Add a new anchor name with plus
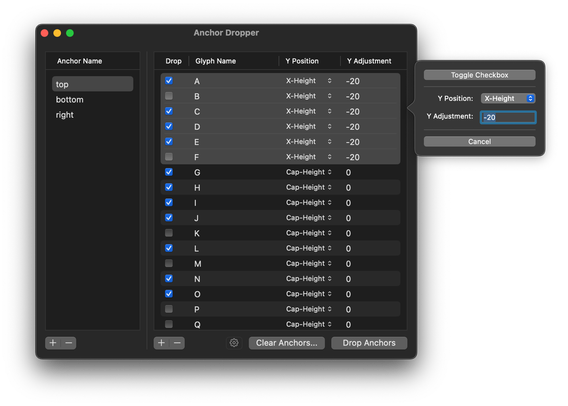This screenshot has width=568, height=406. 53,343
